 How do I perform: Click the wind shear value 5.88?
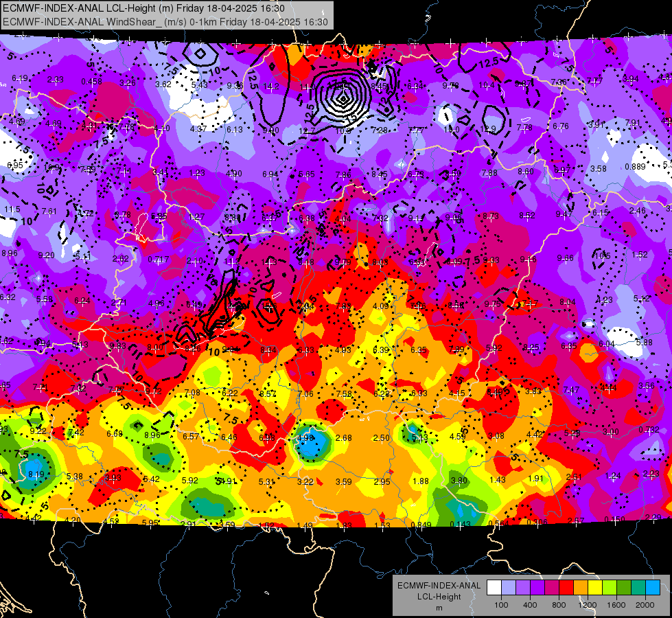(644, 342)
